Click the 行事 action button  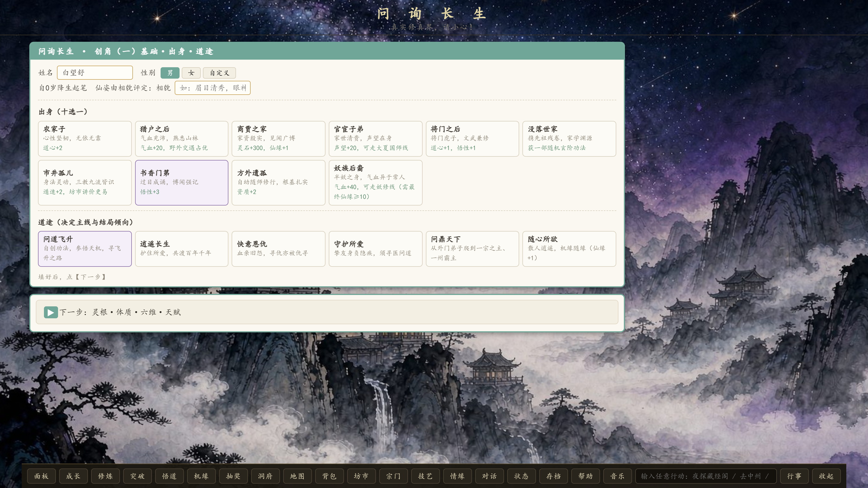[794, 476]
